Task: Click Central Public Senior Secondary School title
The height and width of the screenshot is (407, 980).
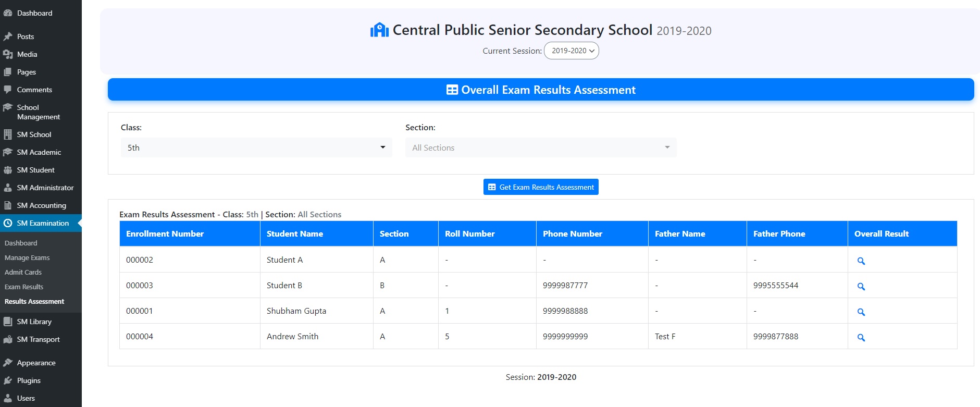Action: coord(523,30)
